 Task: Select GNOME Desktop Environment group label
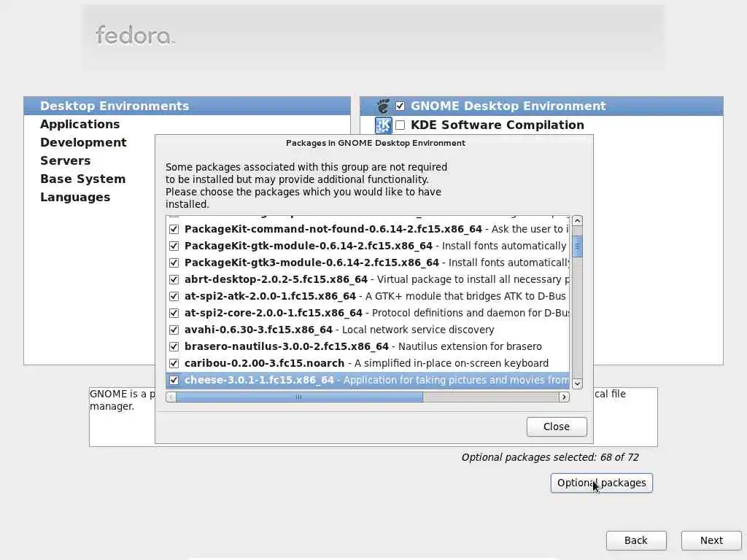tap(508, 106)
